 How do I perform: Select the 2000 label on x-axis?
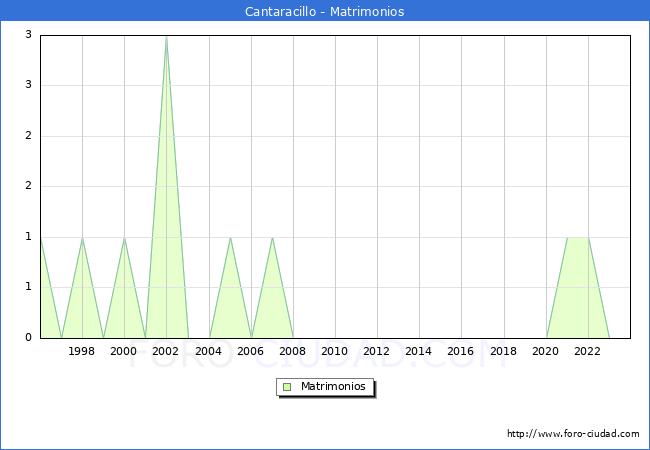pos(124,351)
